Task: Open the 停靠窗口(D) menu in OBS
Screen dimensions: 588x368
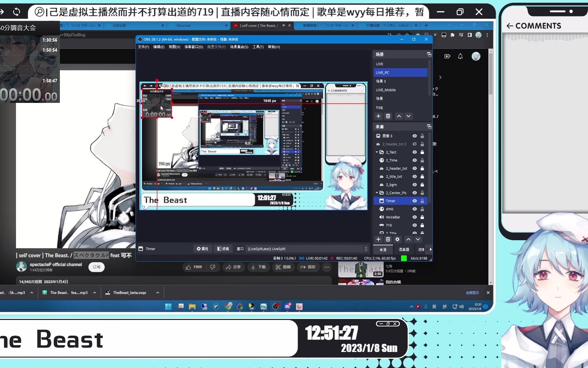Action: [x=194, y=47]
